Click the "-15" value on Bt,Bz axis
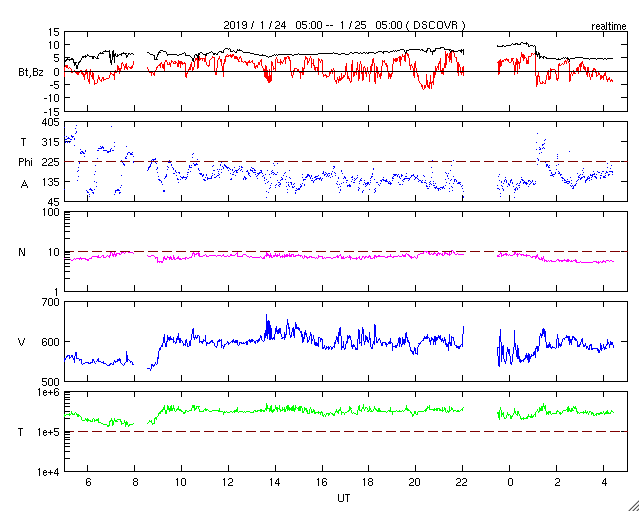The height and width of the screenshot is (512, 640). point(52,111)
